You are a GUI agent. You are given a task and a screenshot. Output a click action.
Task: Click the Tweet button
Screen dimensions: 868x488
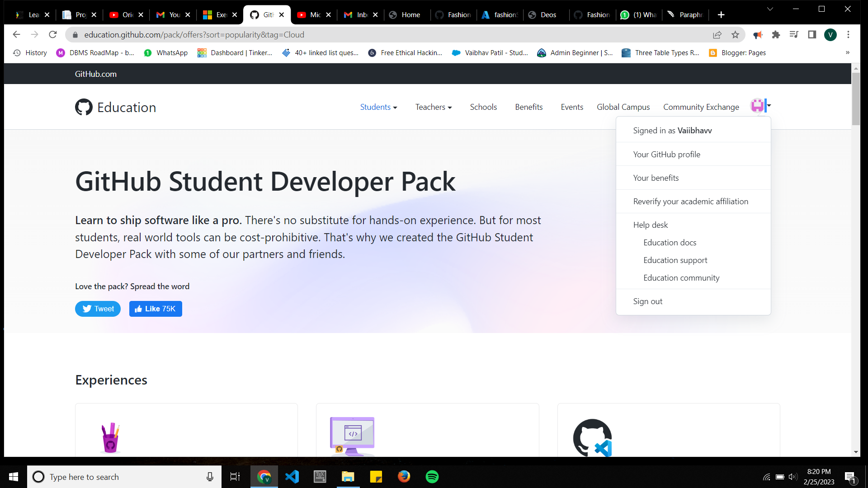pyautogui.click(x=98, y=309)
